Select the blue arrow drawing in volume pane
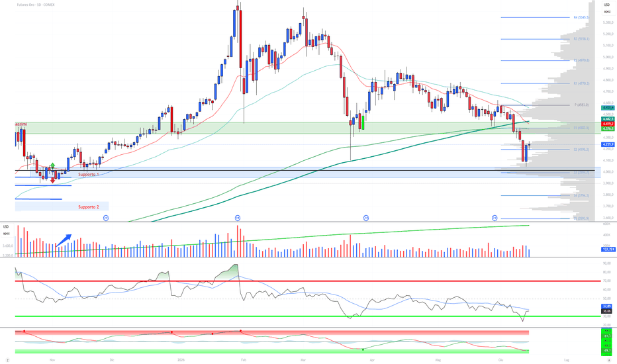617x364 pixels. pos(64,240)
